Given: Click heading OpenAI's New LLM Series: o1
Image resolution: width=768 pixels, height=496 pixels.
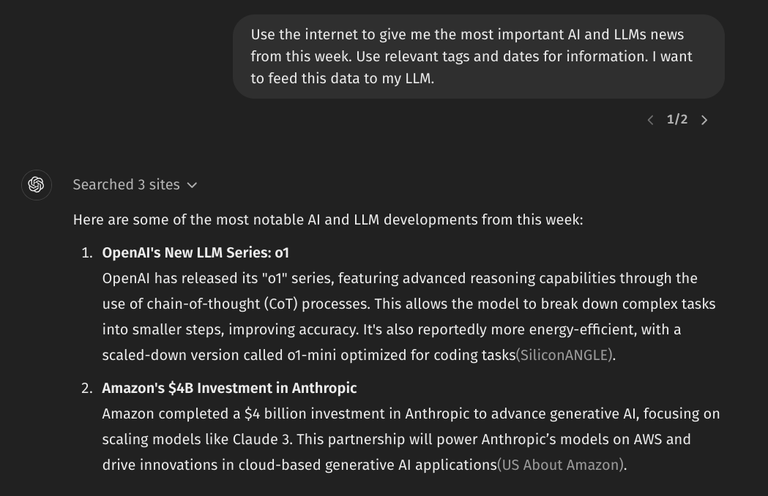Looking at the screenshot, I should coord(195,253).
